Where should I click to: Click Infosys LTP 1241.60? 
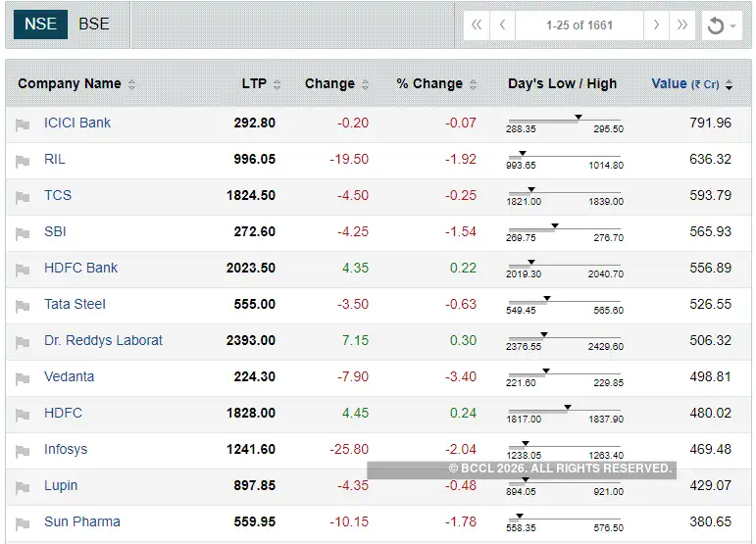point(251,450)
